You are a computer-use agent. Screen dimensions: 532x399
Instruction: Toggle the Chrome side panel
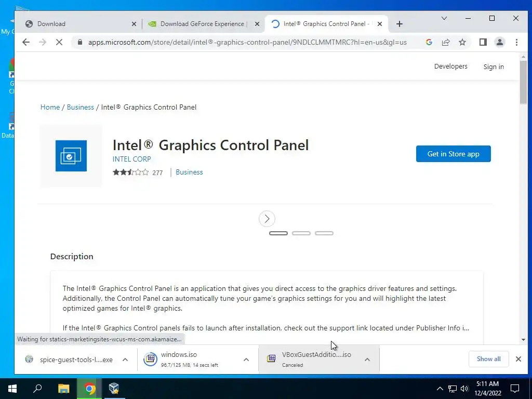point(483,42)
